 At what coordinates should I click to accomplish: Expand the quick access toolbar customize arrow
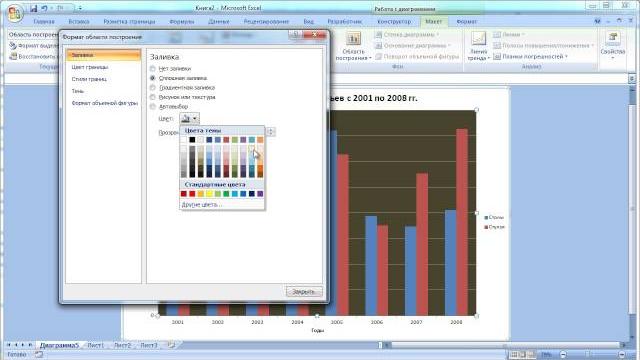(80, 8)
